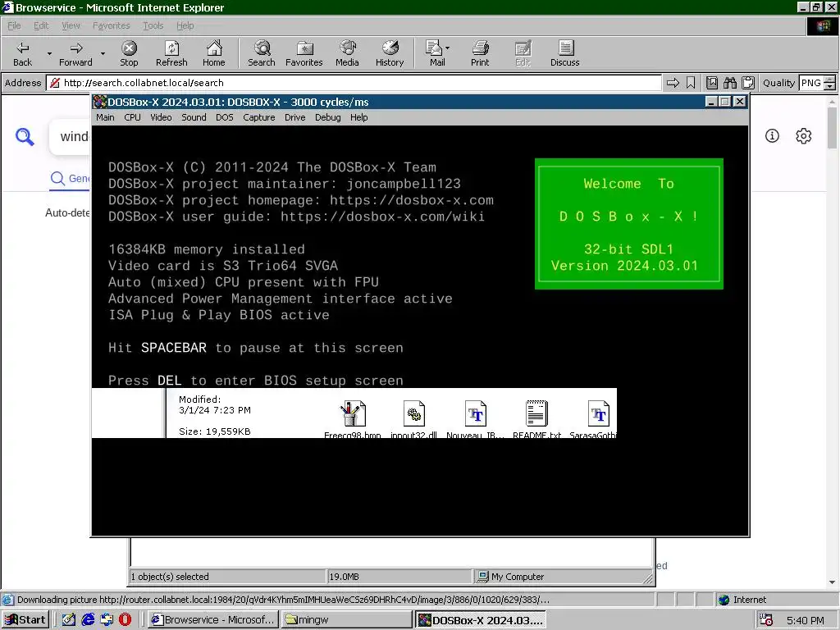
Task: Click the magnifier search icon on the page
Action: [x=25, y=137]
